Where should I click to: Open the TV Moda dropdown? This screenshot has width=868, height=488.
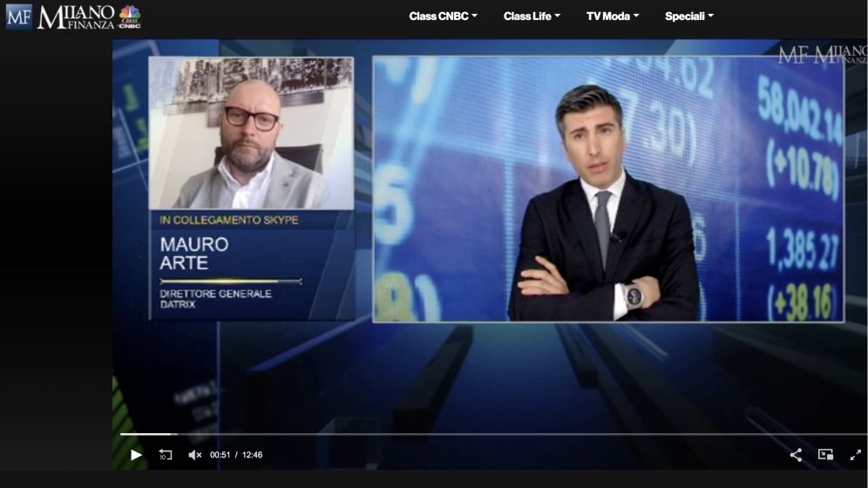[613, 17]
